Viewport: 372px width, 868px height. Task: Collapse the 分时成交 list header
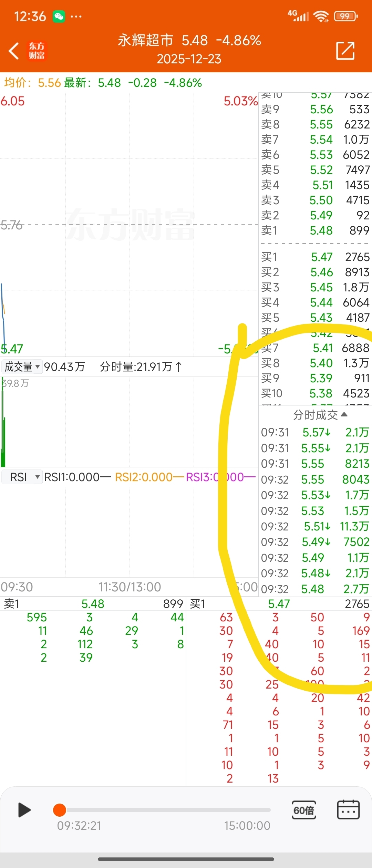point(320,415)
